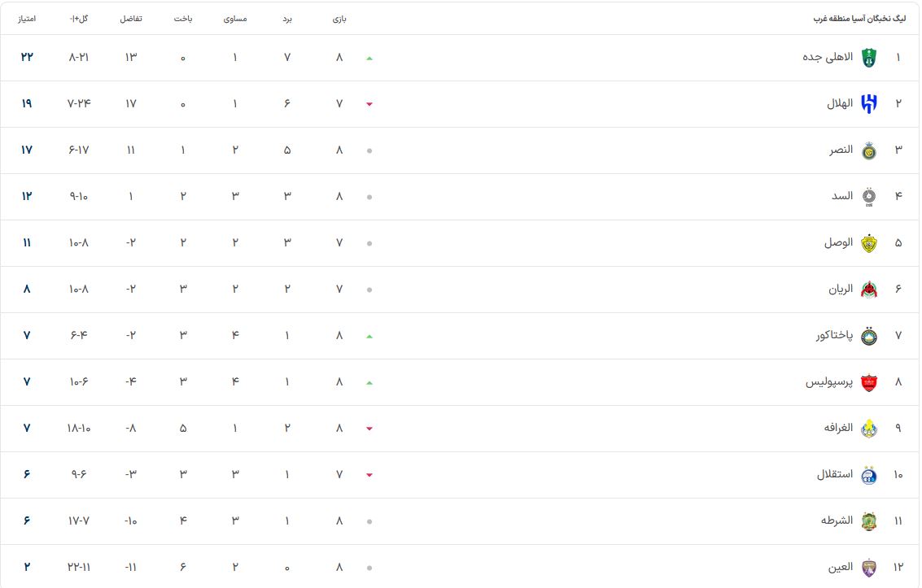Viewport: 922px width, 588px height.
Task: Click the Al-Sadd grey club logo
Action: pyautogui.click(x=869, y=197)
